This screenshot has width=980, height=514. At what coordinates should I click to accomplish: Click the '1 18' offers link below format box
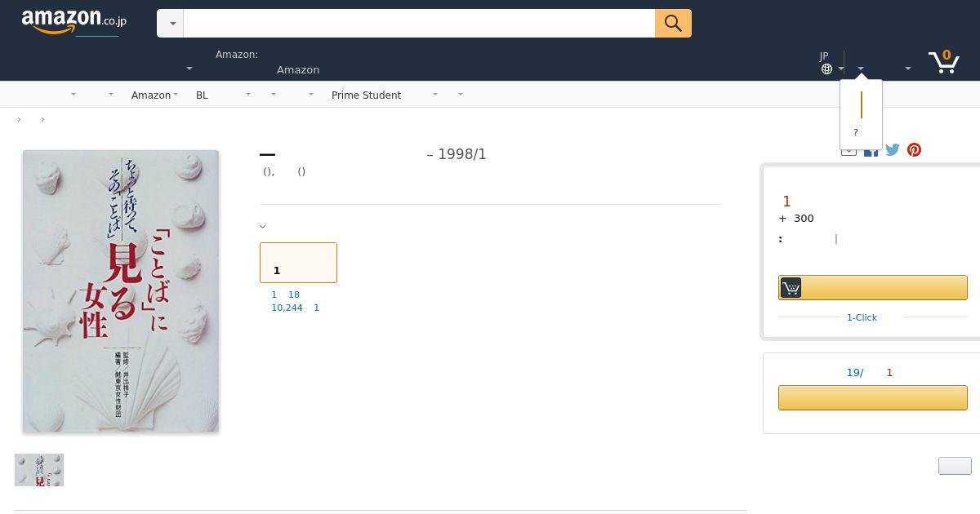(x=285, y=295)
